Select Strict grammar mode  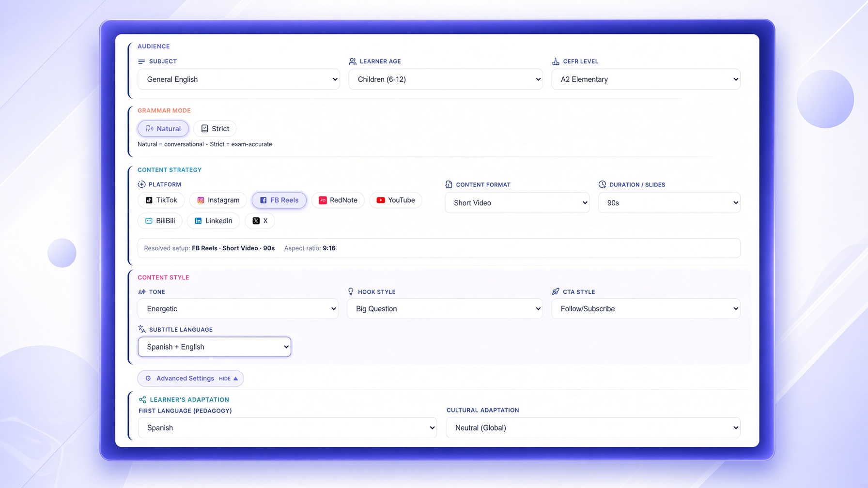click(215, 129)
